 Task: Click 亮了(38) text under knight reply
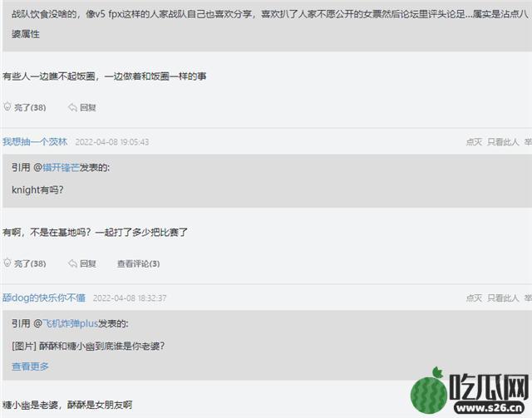tap(30, 263)
